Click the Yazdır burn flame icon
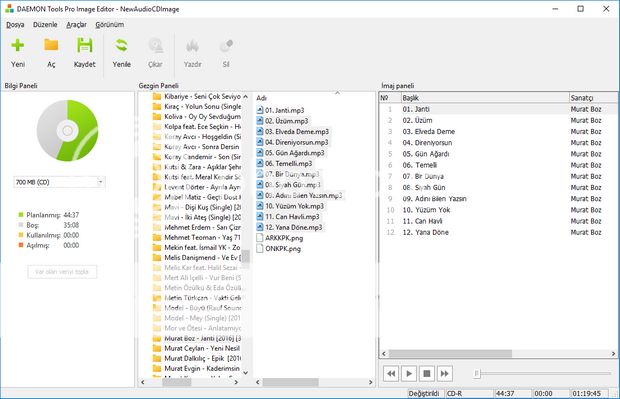The image size is (620, 399). click(192, 45)
